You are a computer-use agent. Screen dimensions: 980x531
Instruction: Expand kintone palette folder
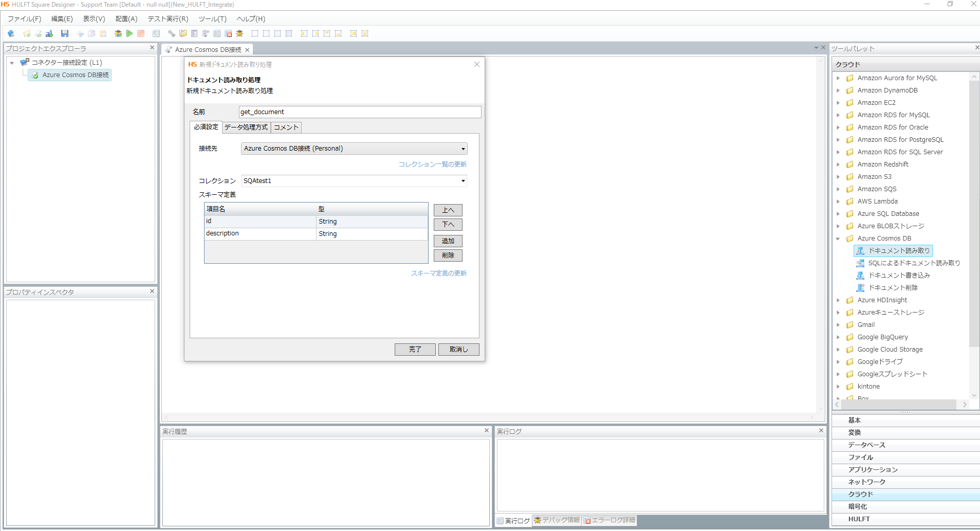point(838,387)
